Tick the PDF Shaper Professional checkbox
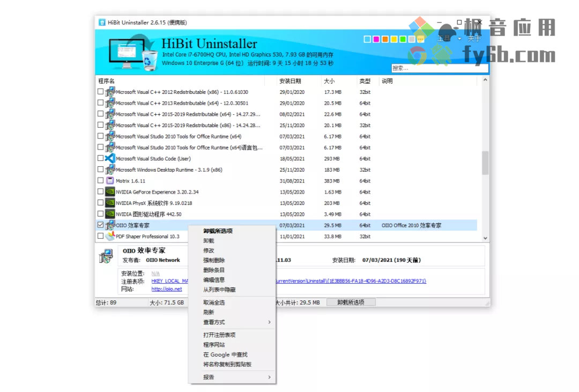The width and height of the screenshot is (579, 392). (100, 236)
